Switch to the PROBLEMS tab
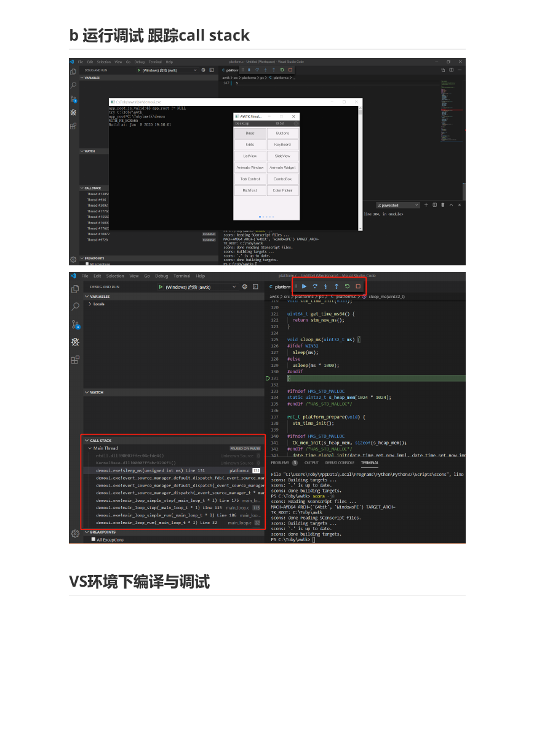Image resolution: width=534 pixels, height=756 pixels. [280, 462]
